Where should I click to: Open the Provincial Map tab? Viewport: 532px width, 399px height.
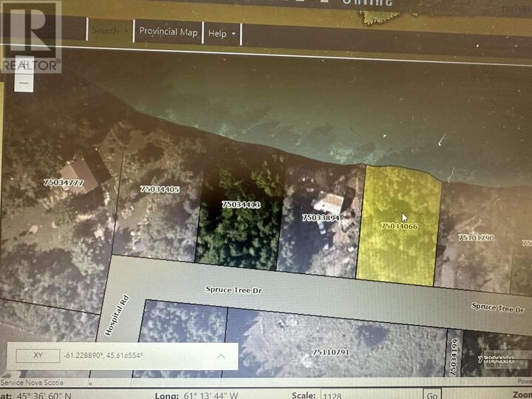(x=168, y=32)
